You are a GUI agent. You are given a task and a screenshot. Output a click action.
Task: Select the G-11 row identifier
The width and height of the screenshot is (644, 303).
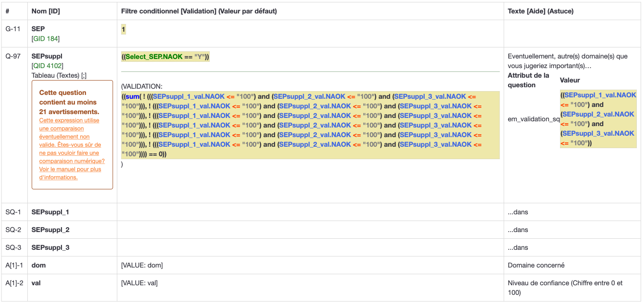13,29
